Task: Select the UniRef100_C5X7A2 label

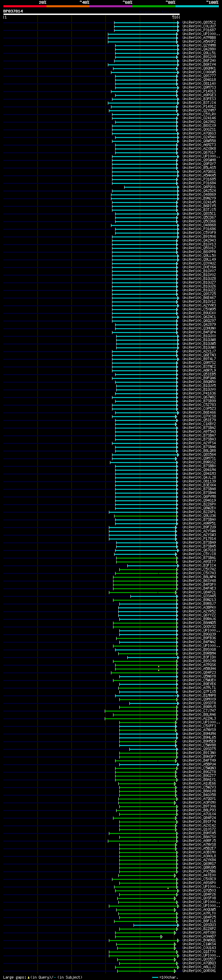Action: (199, 569)
